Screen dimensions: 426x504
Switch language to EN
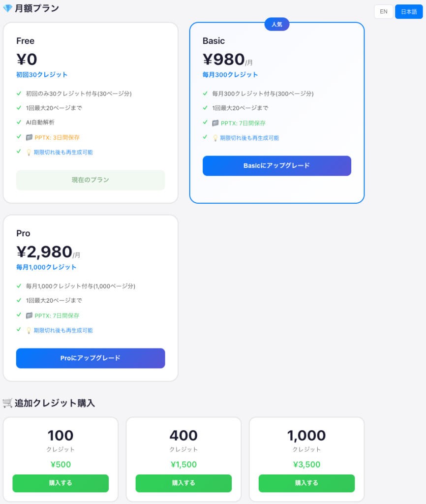(384, 11)
